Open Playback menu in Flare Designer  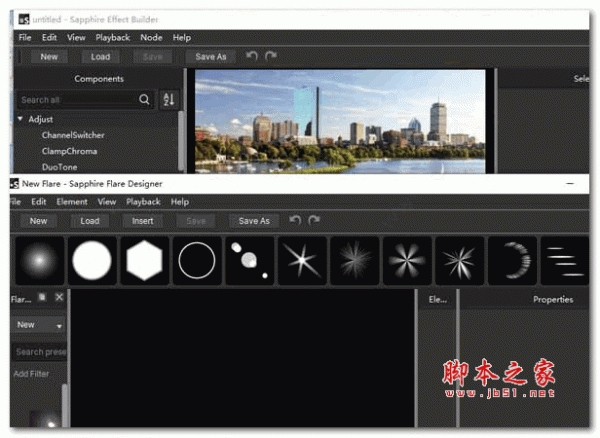143,202
